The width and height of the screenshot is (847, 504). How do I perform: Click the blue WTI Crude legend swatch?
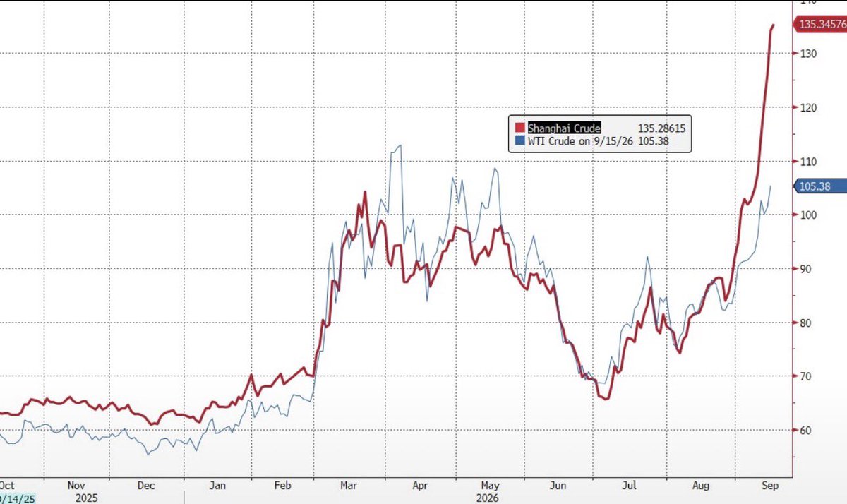(520, 141)
